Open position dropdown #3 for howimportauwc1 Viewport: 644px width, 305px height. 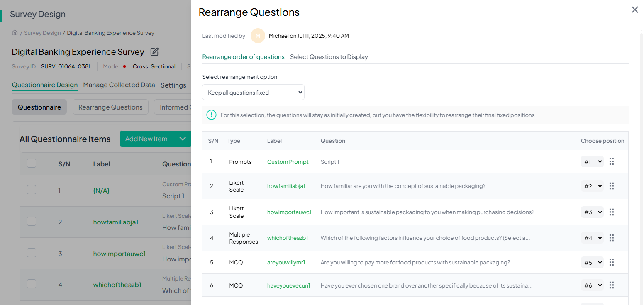(592, 212)
